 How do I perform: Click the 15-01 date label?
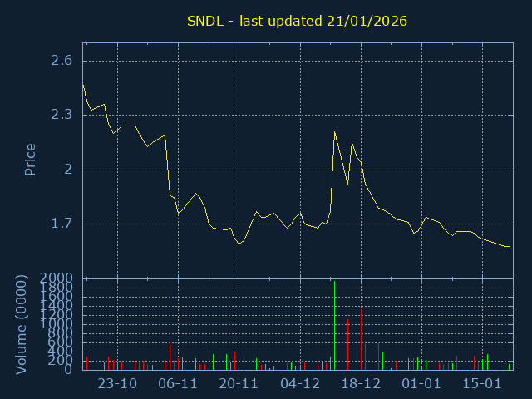pos(483,384)
